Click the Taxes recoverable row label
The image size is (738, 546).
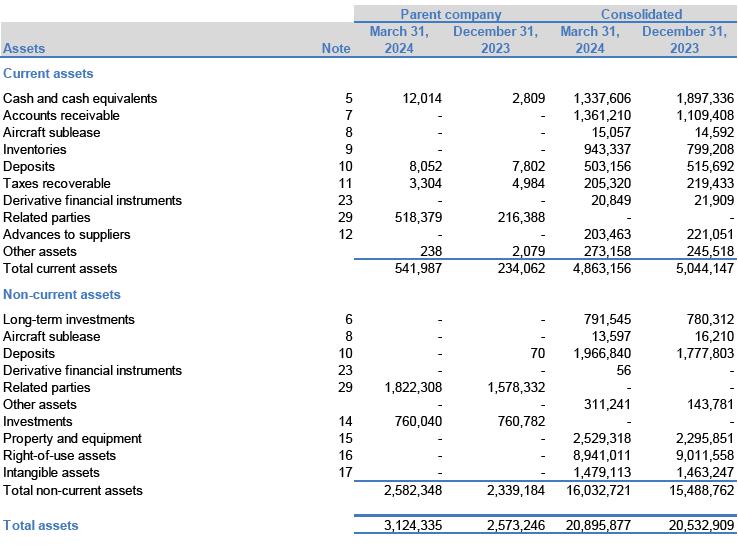pyautogui.click(x=57, y=184)
